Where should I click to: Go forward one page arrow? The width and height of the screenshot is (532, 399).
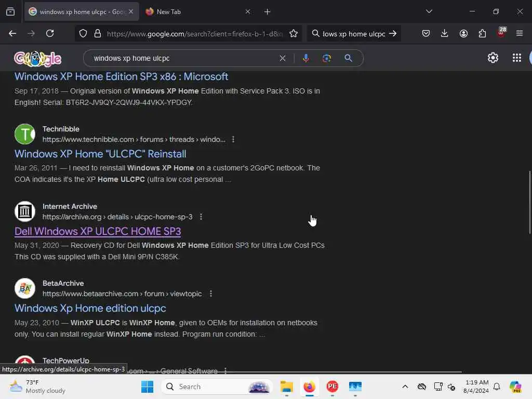(31, 33)
